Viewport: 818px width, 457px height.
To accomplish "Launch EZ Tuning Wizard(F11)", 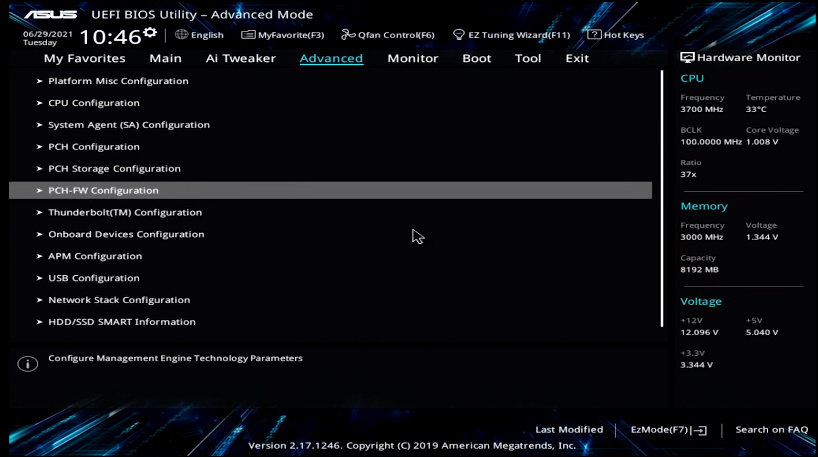I will pyautogui.click(x=511, y=35).
